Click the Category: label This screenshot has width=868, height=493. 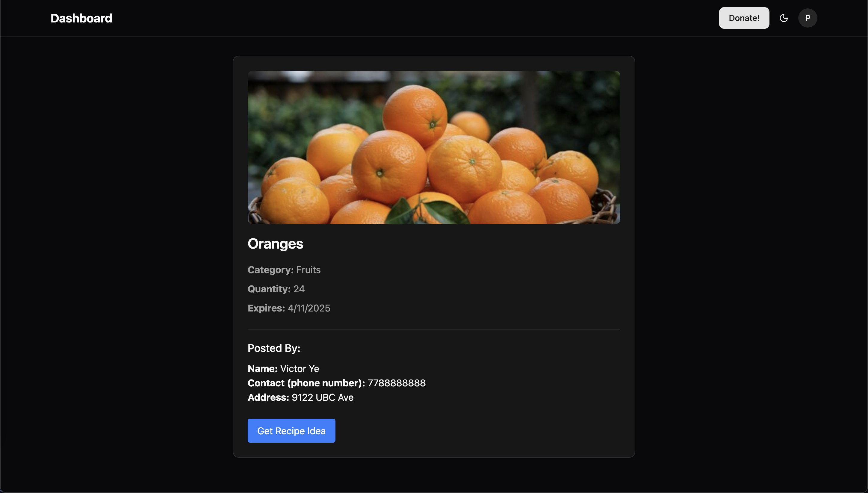[271, 270]
